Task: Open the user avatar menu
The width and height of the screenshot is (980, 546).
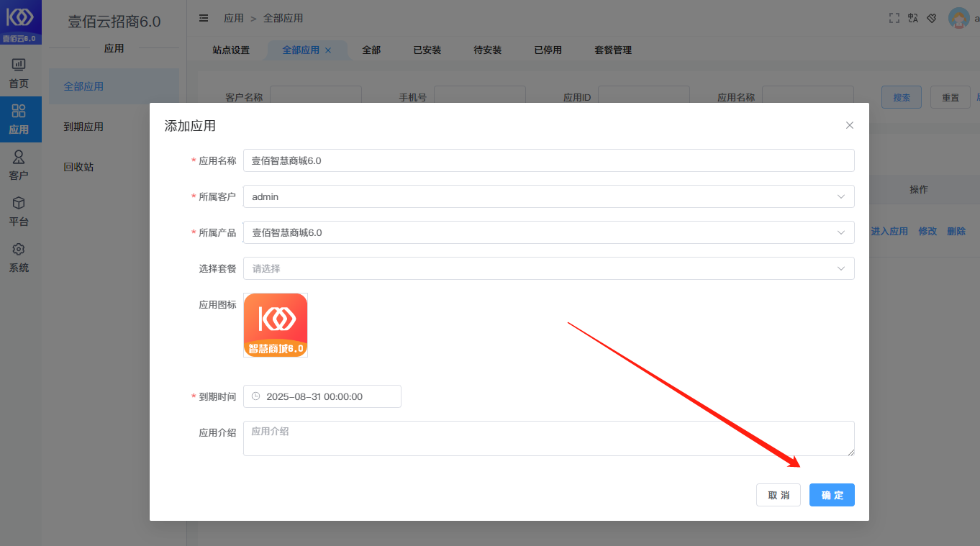Action: pyautogui.click(x=959, y=18)
